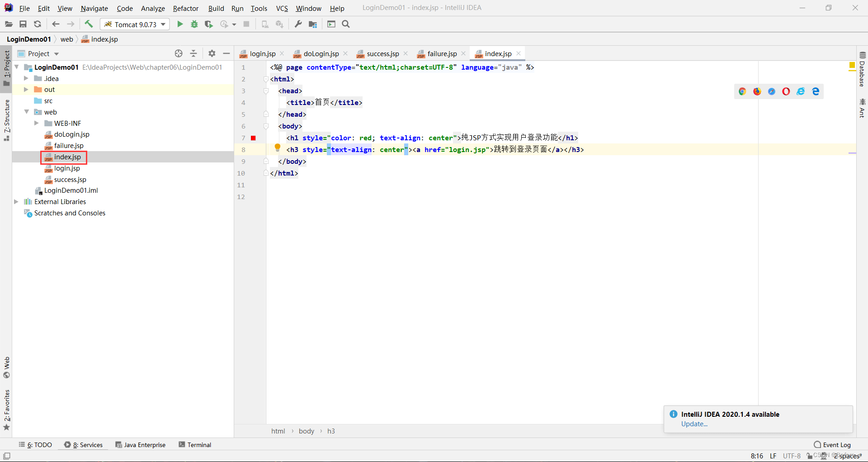Toggle the Web side tool tab
Screen dimensions: 868x462
click(x=6, y=367)
